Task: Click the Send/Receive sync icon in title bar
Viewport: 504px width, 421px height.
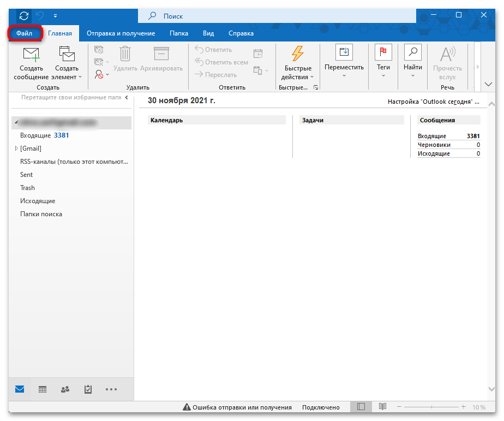Action: [24, 15]
